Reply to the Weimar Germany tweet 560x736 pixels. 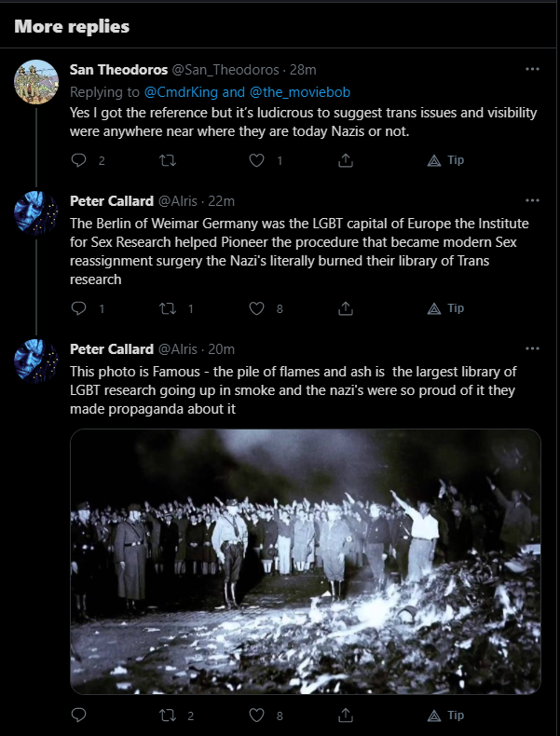79,308
